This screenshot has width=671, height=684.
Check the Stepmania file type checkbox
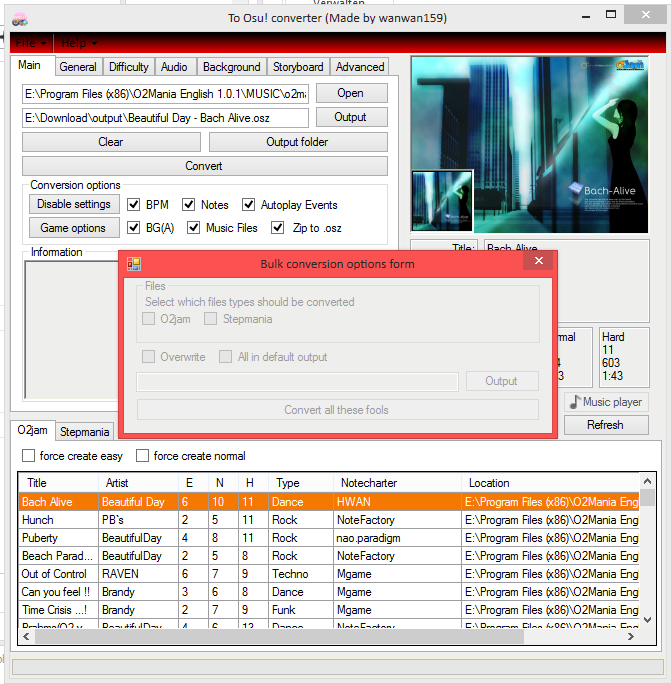pos(210,319)
